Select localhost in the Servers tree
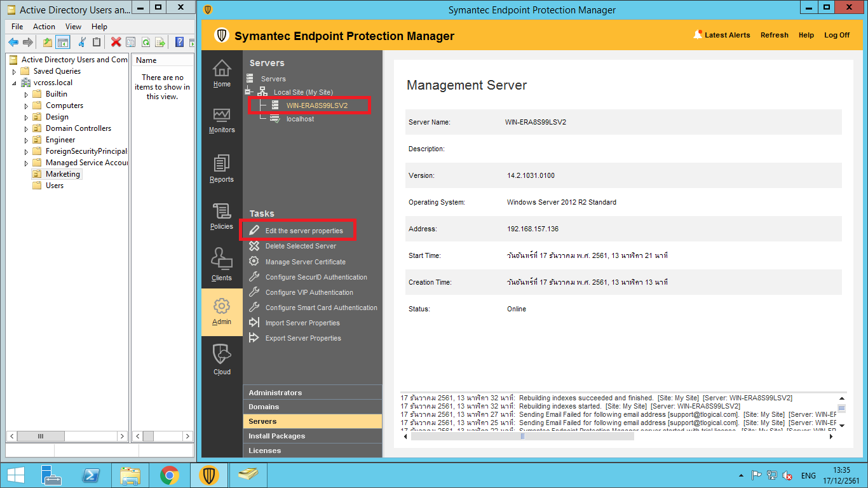 [x=300, y=119]
